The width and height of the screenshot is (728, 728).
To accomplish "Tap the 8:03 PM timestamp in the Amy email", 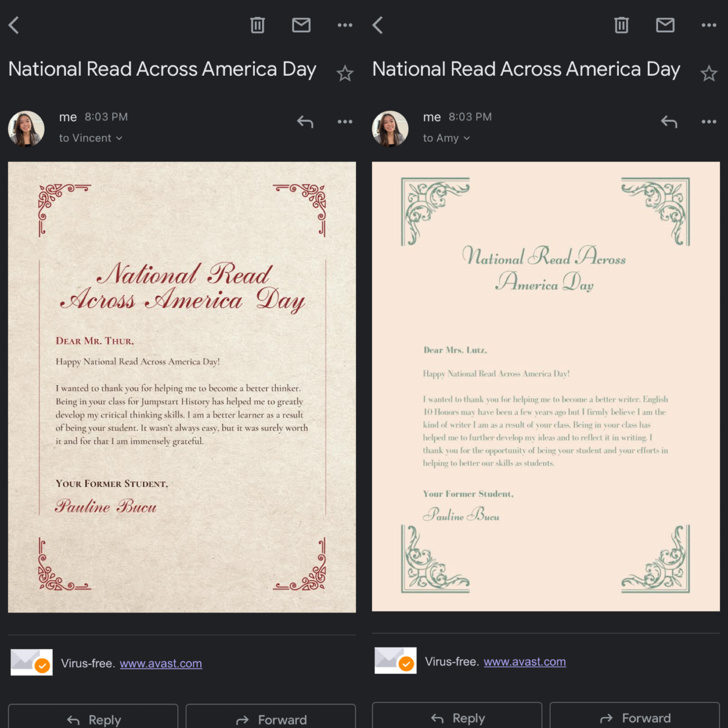I will coord(470,117).
